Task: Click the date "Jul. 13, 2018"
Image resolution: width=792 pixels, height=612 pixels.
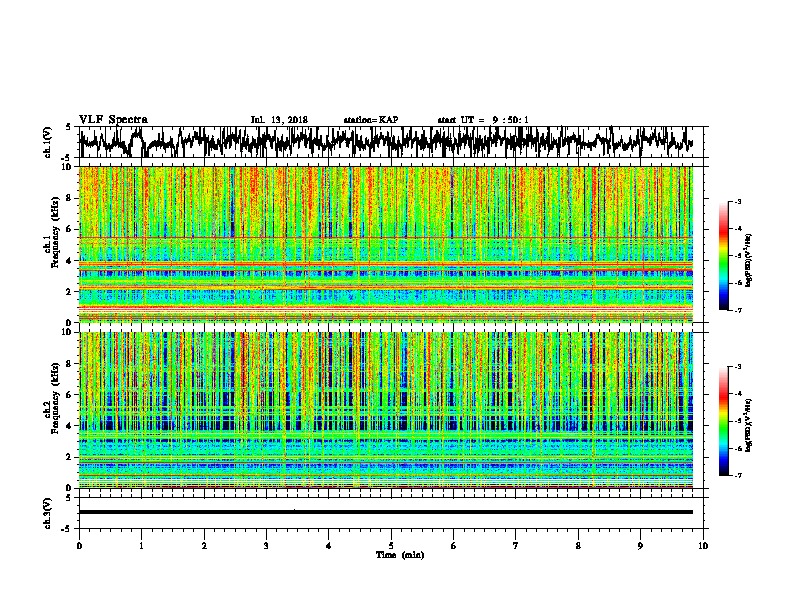Action: [x=279, y=120]
